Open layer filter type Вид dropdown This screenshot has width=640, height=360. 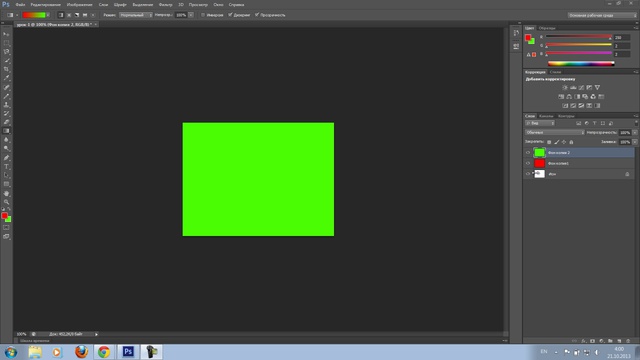coord(540,123)
